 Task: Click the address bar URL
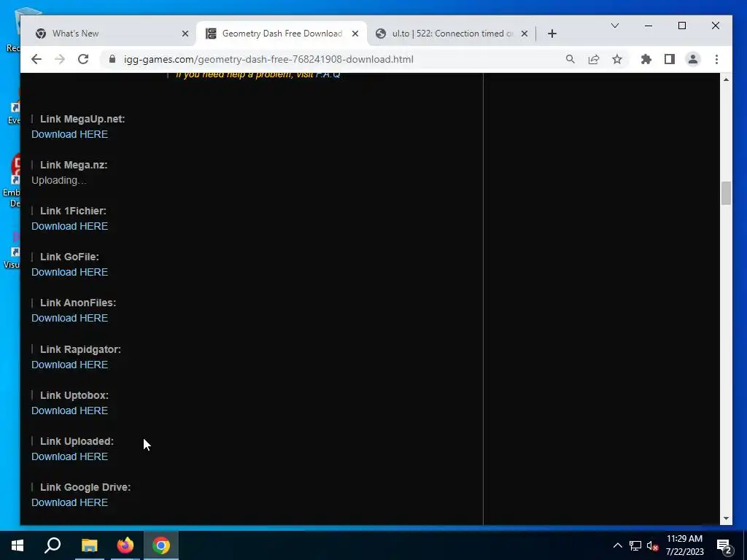coord(268,59)
